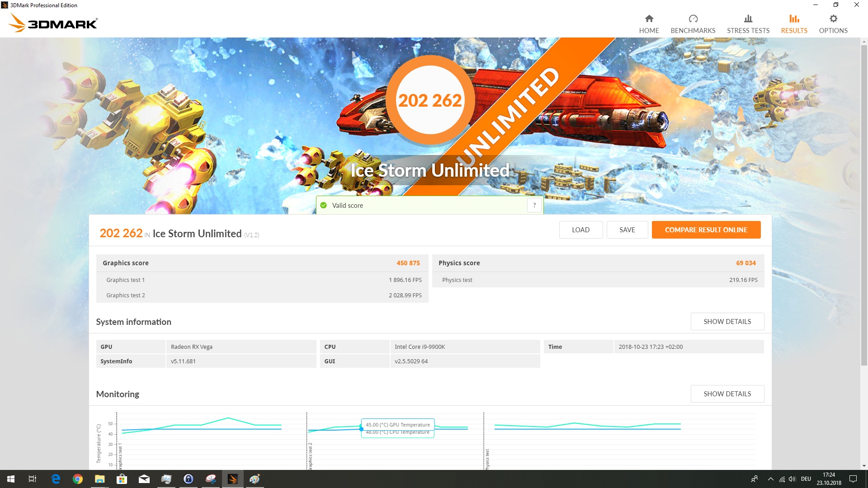This screenshot has height=488, width=868.
Task: Open Google Chrome from the taskbar
Action: click(x=78, y=479)
